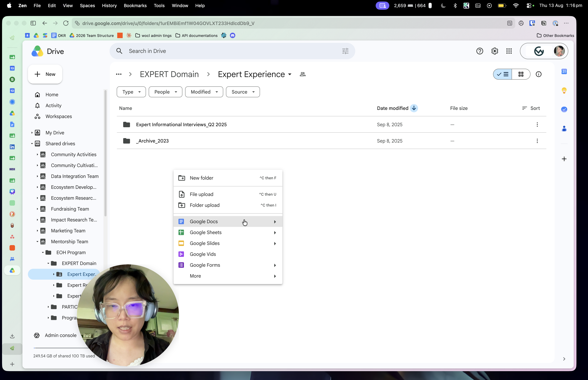View details info icon
The height and width of the screenshot is (380, 588).
[x=538, y=74]
